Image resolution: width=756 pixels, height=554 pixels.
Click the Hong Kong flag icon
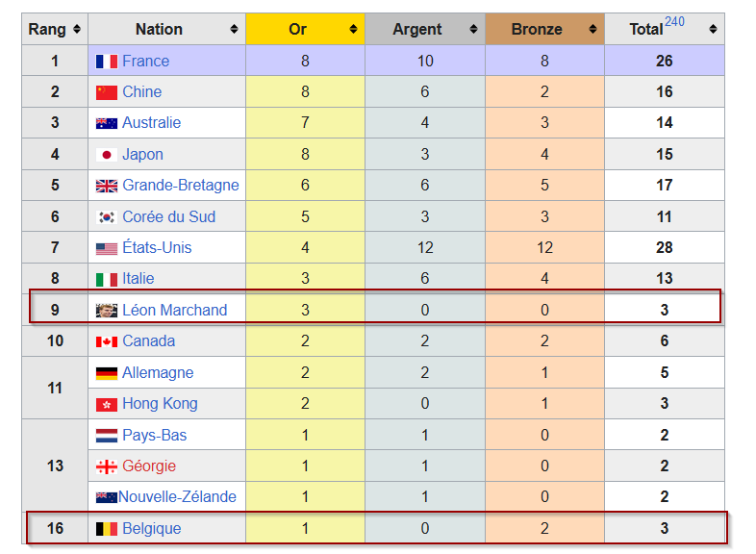107,405
